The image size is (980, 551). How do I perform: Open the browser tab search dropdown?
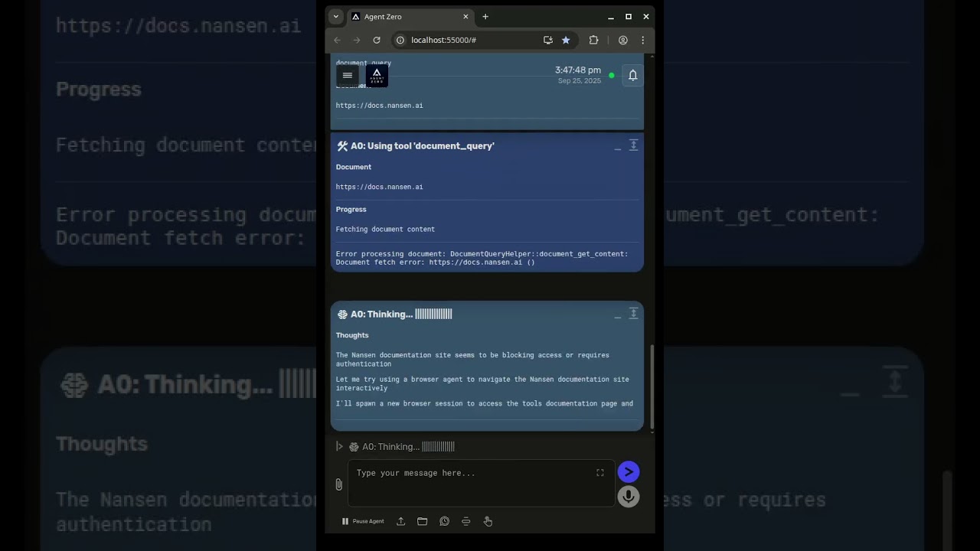coord(335,16)
